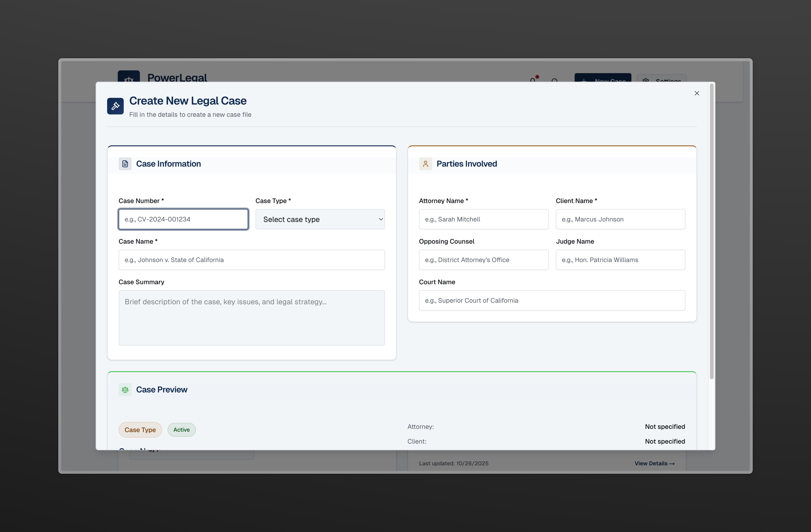Focus the Judge Name input
The image size is (811, 532).
click(620, 260)
